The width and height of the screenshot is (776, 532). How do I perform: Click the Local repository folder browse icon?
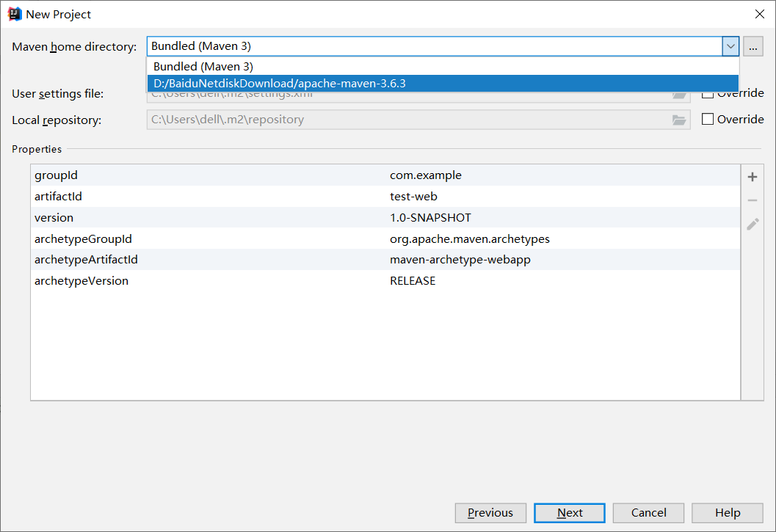pyautogui.click(x=679, y=120)
